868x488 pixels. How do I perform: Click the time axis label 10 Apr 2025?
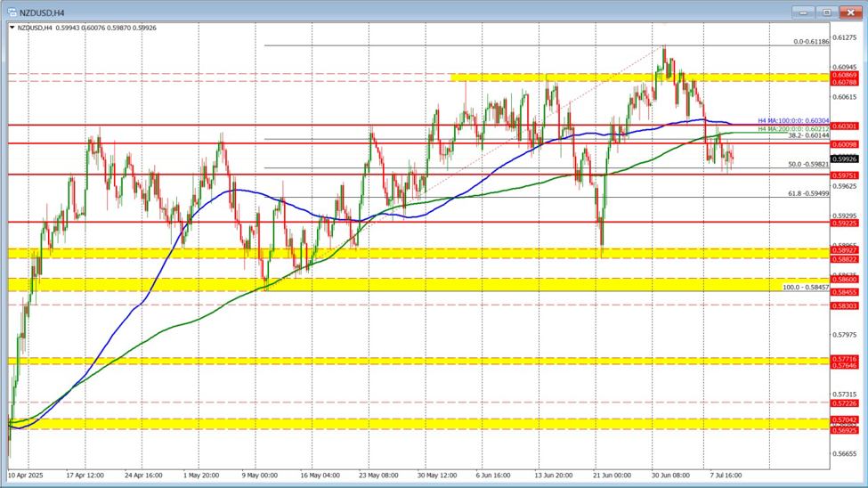coord(26,476)
